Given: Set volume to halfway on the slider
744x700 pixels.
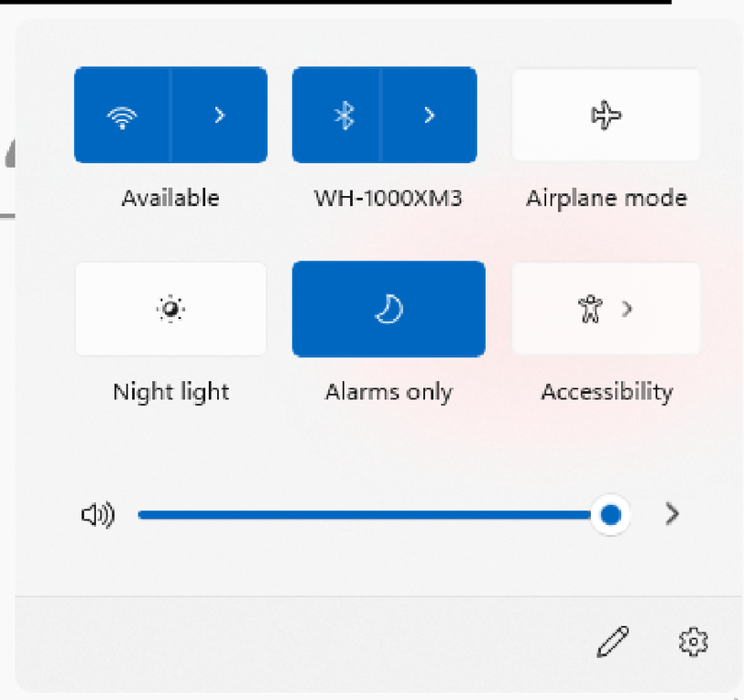Looking at the screenshot, I should [374, 516].
